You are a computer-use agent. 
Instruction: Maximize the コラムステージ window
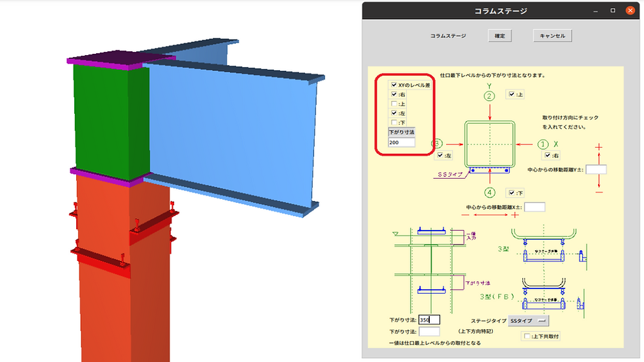click(x=612, y=11)
